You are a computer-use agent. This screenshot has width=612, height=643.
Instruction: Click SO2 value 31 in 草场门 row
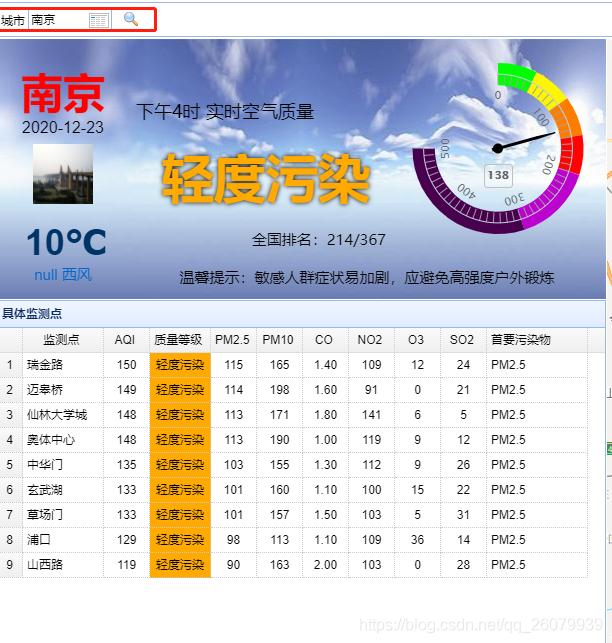[x=464, y=515]
